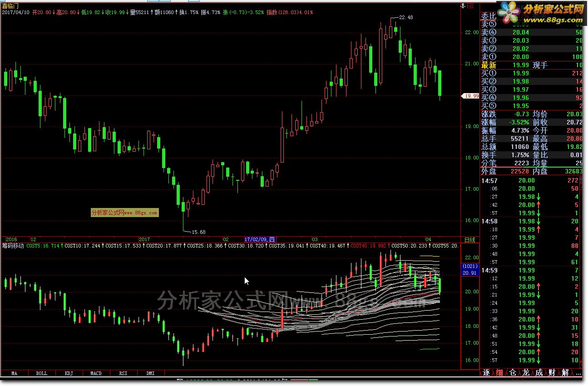The image size is (588, 386).
Task: Open the 龙 tab in the side panel
Action: 526,373
